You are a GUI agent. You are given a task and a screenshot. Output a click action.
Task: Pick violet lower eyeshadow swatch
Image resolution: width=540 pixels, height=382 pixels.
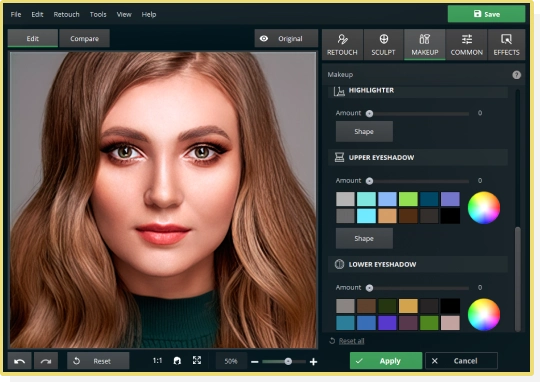click(x=387, y=323)
